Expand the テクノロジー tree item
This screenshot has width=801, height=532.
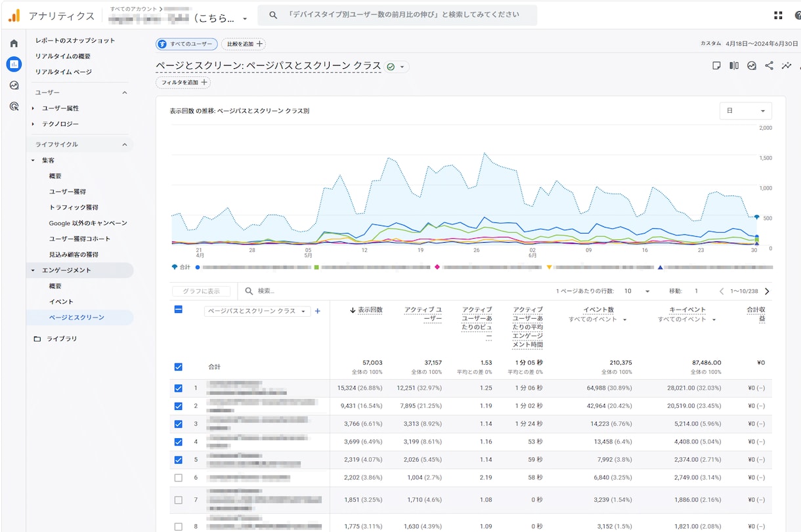(33, 124)
